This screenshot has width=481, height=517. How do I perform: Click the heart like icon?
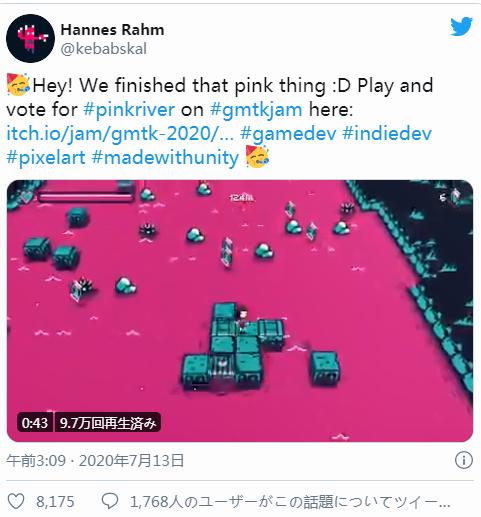coord(16,501)
